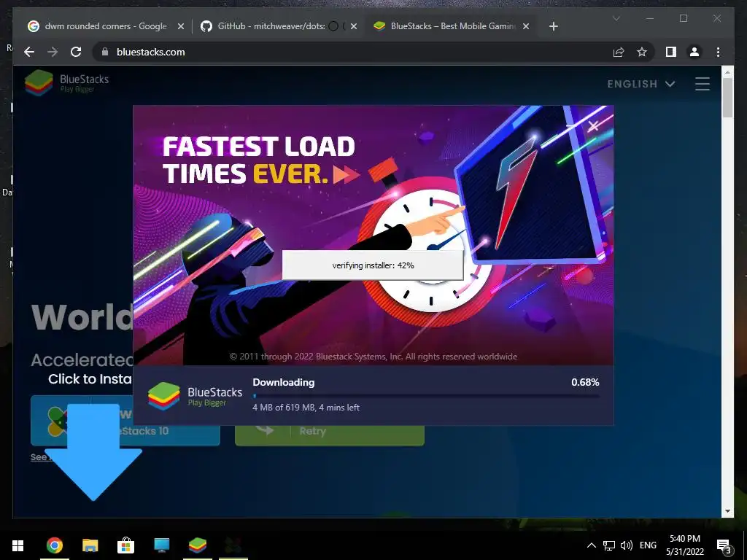The height and width of the screenshot is (560, 747).
Task: Open Chrome profile avatar menu
Action: (x=694, y=52)
